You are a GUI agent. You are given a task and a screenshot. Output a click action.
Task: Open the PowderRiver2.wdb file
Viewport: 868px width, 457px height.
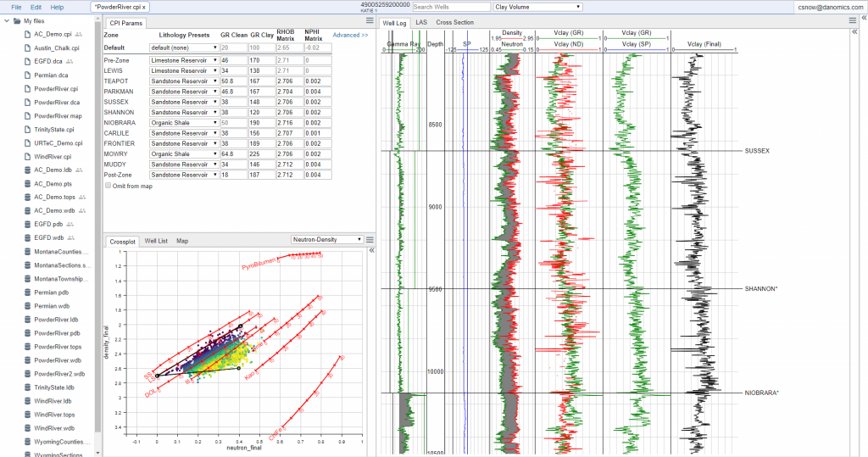59,374
